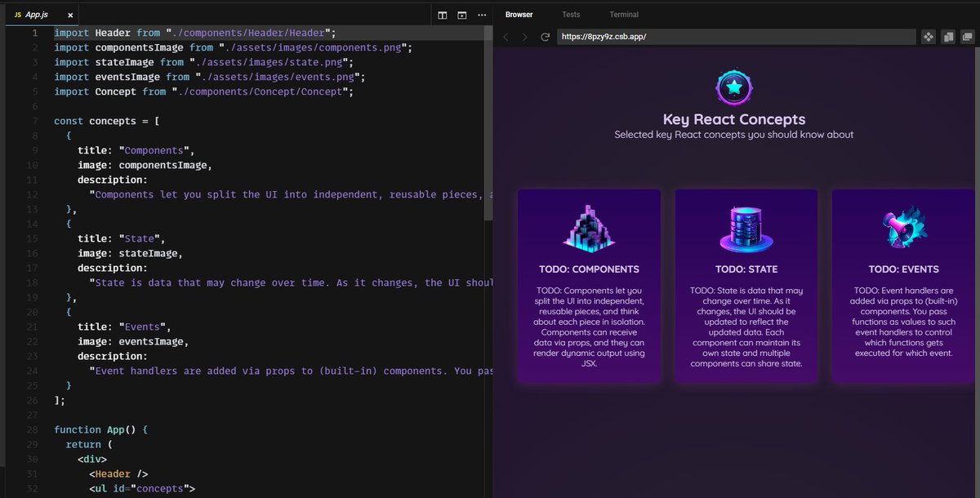Click the TODO: STATE database illustration

point(745,231)
